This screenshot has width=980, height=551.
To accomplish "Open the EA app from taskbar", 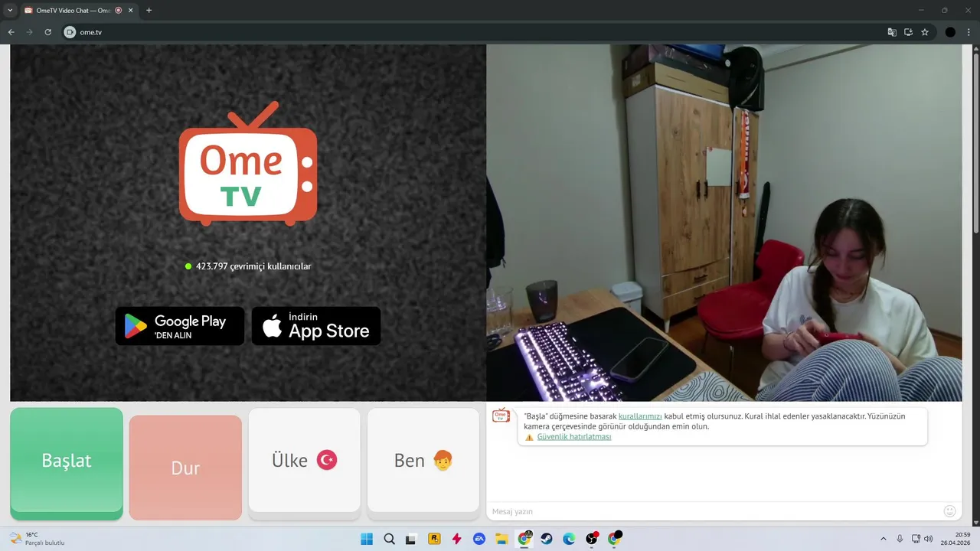I will coord(479,539).
